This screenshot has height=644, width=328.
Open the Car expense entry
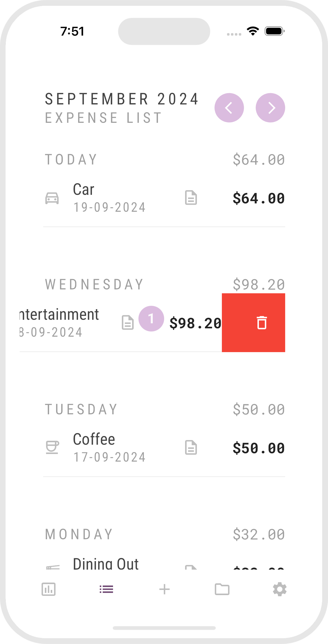tap(109, 198)
